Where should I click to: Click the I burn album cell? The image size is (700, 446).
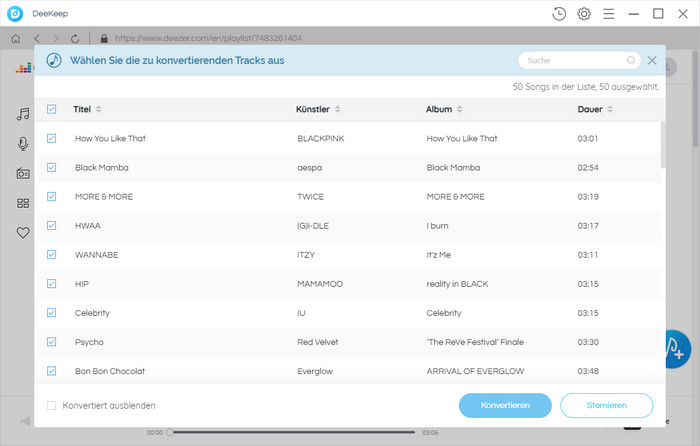[x=437, y=225]
